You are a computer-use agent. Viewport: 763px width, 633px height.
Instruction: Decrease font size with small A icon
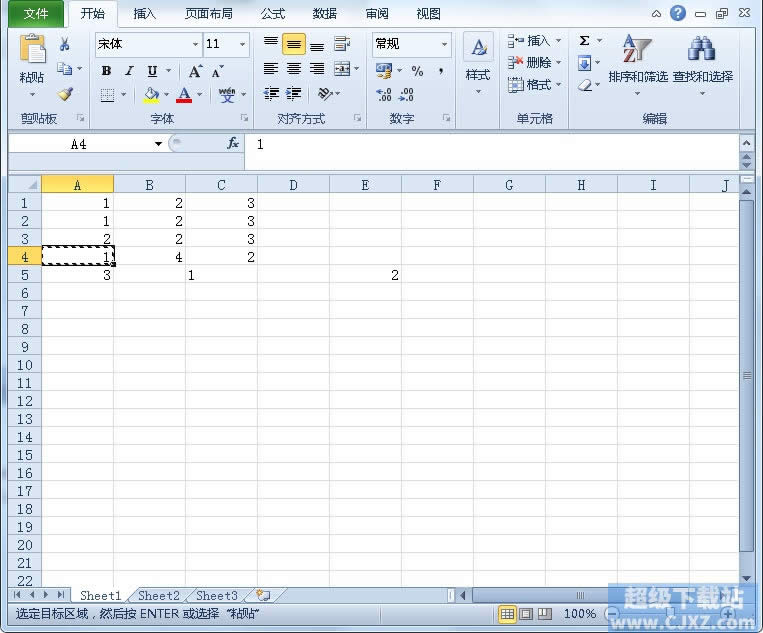[217, 71]
